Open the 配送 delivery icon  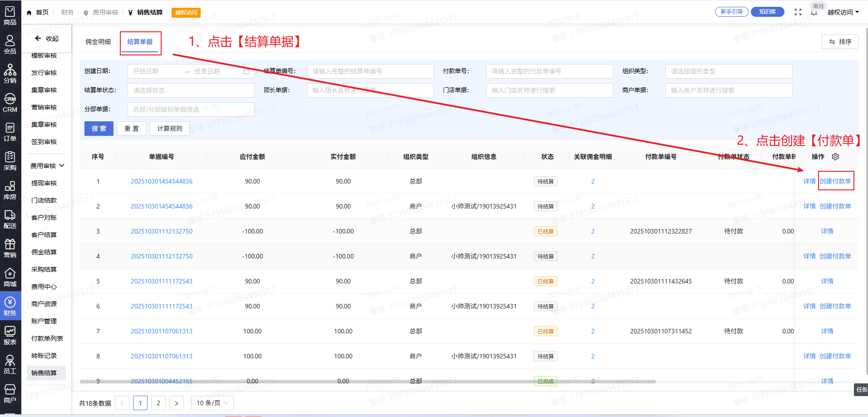click(x=10, y=219)
